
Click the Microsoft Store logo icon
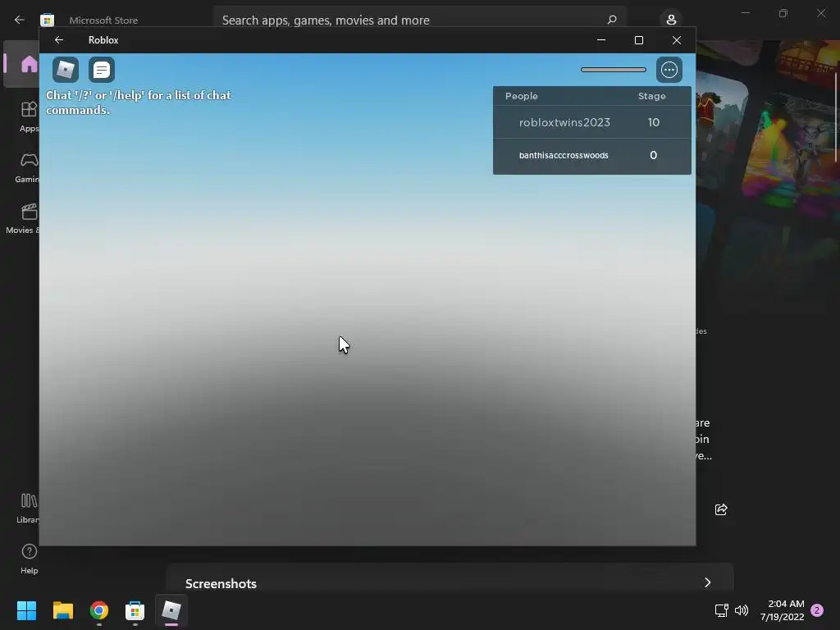[x=47, y=20]
